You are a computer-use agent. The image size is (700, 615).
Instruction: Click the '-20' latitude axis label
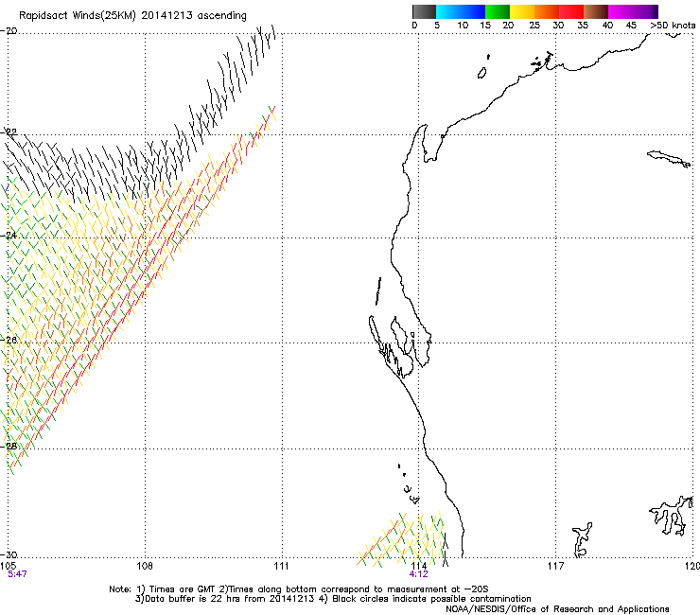click(x=9, y=31)
